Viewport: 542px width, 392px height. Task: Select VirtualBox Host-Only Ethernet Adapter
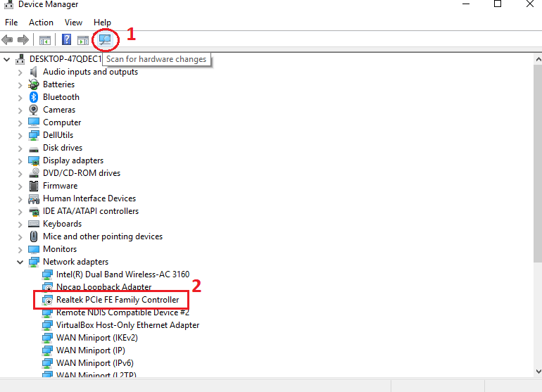tap(127, 325)
